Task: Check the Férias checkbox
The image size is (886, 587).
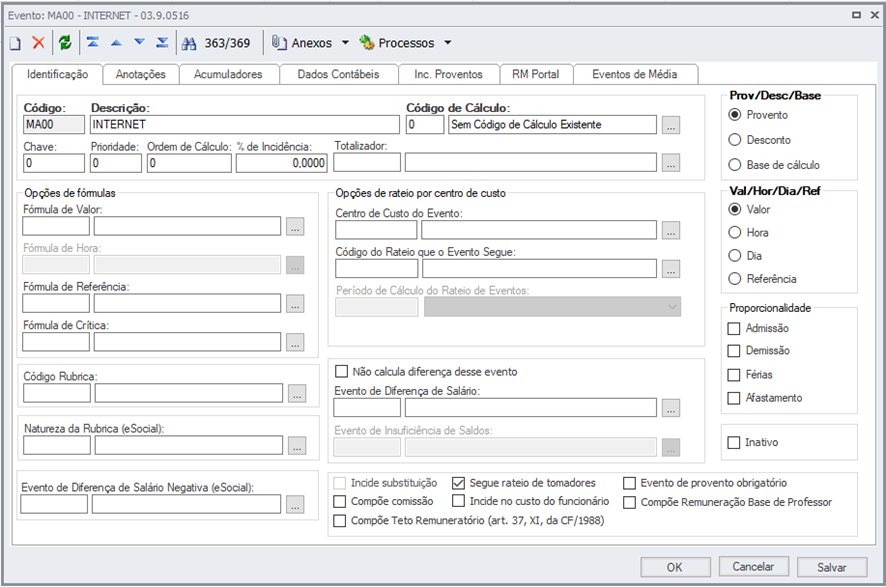Action: [x=733, y=375]
